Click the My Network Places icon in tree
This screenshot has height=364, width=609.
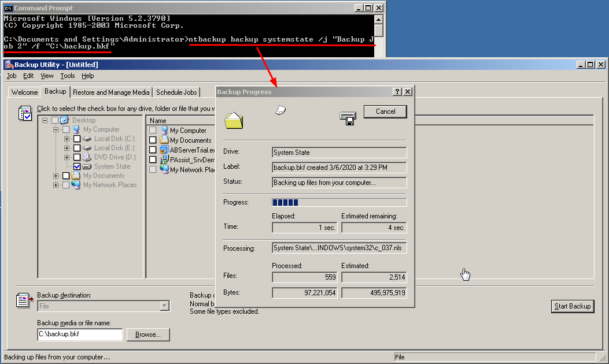tap(76, 185)
